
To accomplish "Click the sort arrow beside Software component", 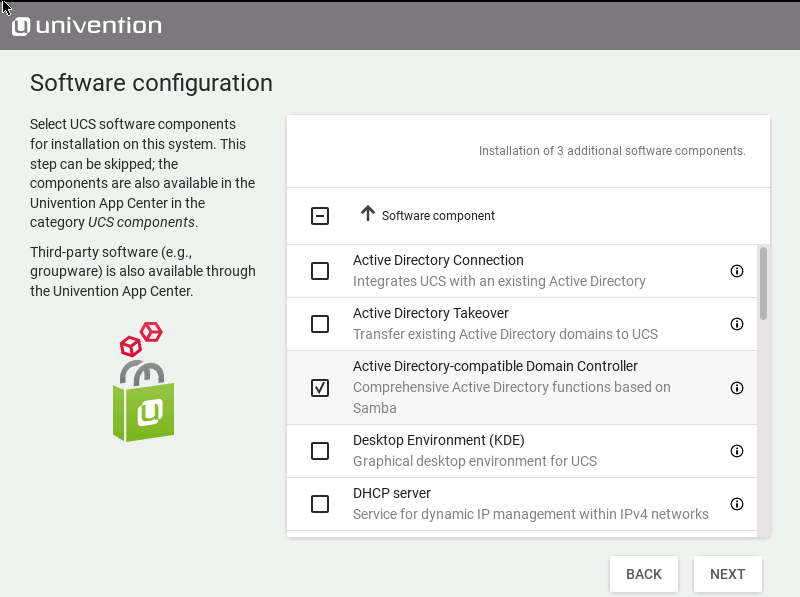I will [367, 214].
